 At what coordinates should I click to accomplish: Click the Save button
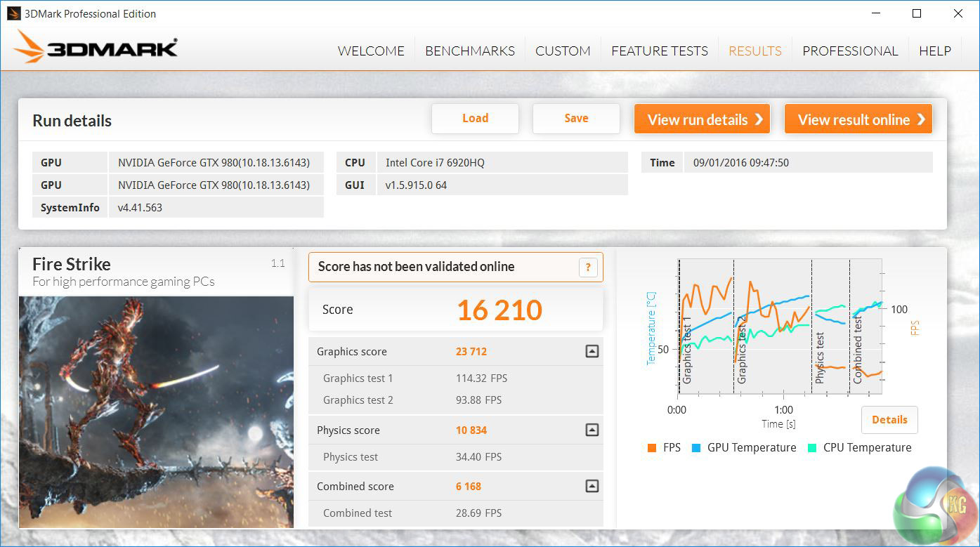pyautogui.click(x=576, y=119)
